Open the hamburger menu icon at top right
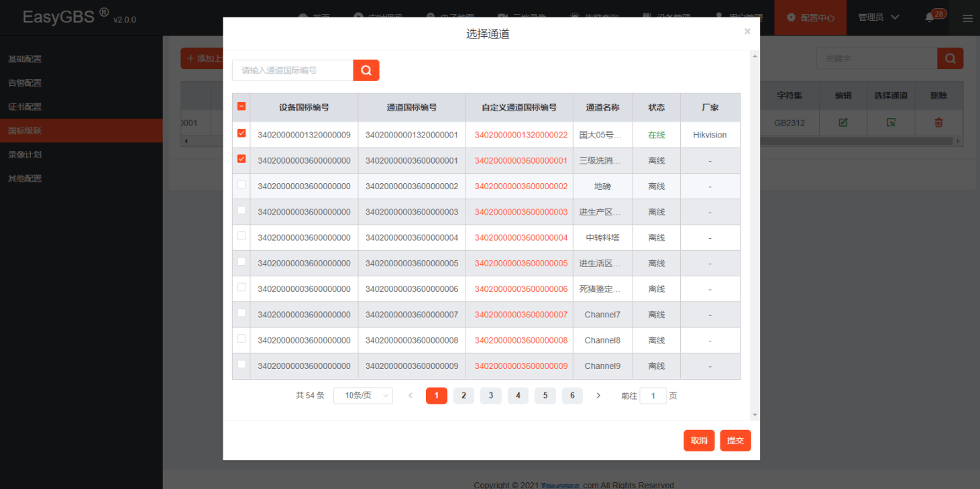Screen dimensions: 980x489 point(967,18)
